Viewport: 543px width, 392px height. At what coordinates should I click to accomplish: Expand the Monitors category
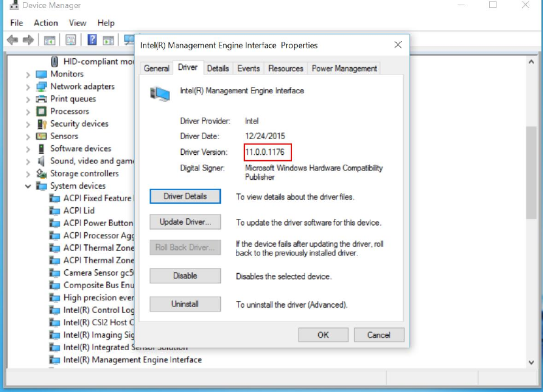pos(28,74)
